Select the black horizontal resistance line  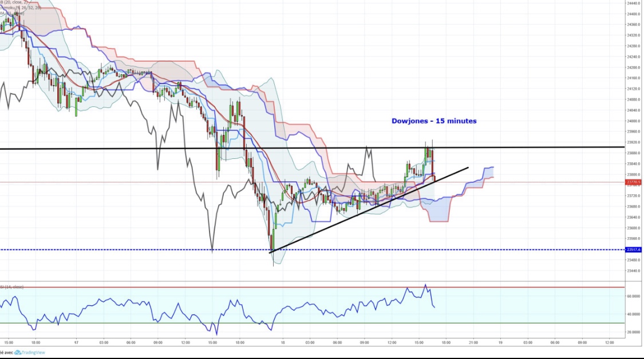click(172, 149)
